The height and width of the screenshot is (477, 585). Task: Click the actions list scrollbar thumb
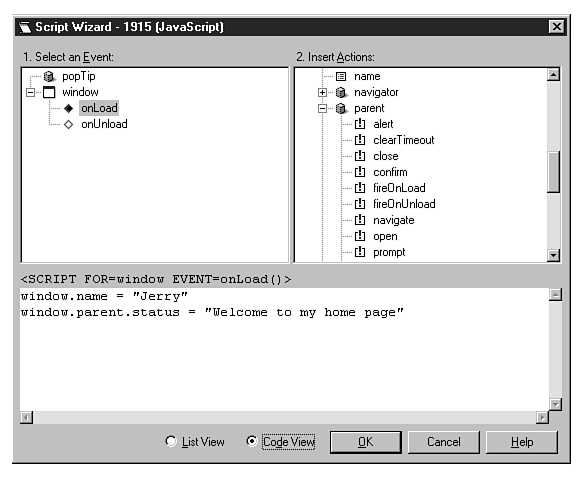click(553, 172)
